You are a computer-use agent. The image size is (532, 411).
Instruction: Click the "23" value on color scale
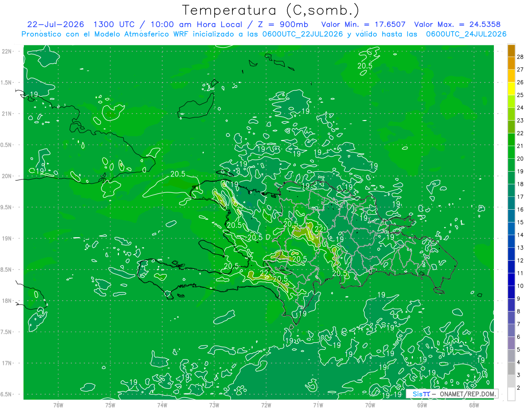(x=520, y=120)
